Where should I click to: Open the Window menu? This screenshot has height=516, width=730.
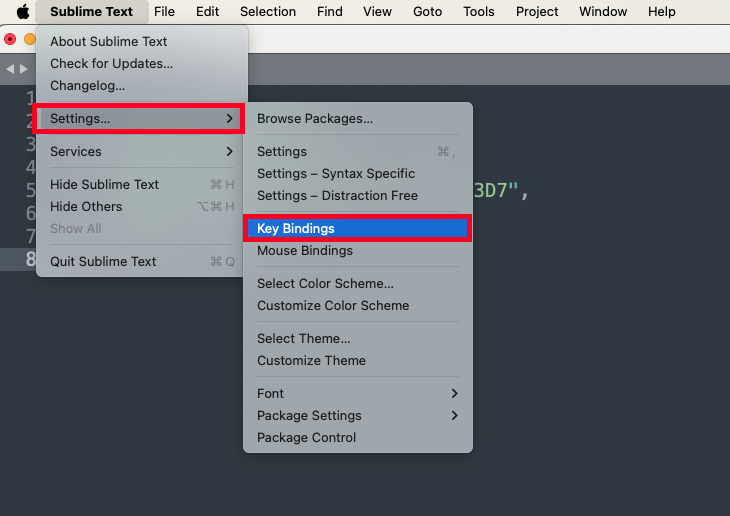[x=603, y=11]
